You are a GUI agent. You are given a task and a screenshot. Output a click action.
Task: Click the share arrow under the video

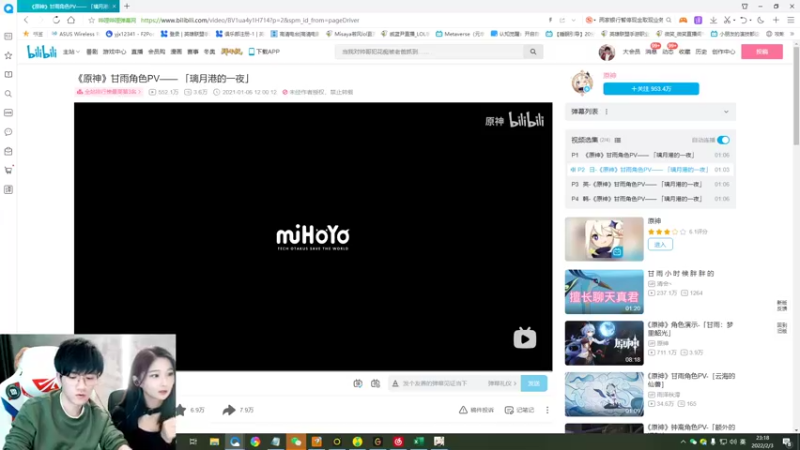(x=229, y=410)
